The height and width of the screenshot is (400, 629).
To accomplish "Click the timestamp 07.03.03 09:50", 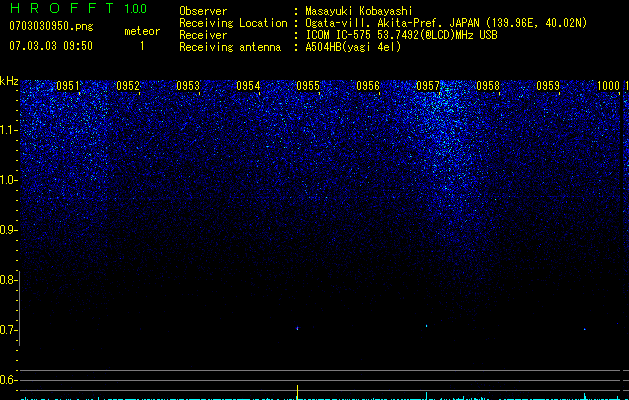I will (x=51, y=46).
